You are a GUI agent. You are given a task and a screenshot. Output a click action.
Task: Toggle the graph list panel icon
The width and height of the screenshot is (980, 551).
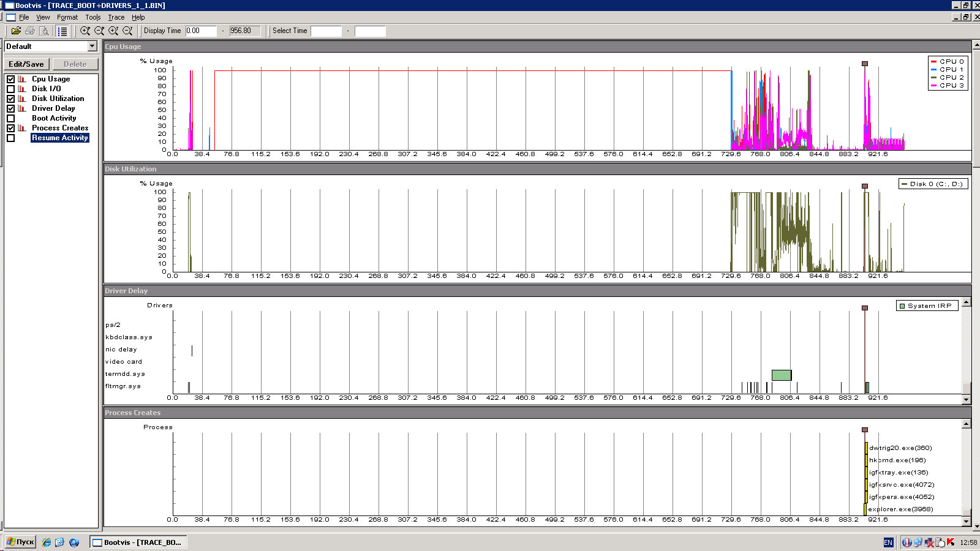[x=62, y=31]
